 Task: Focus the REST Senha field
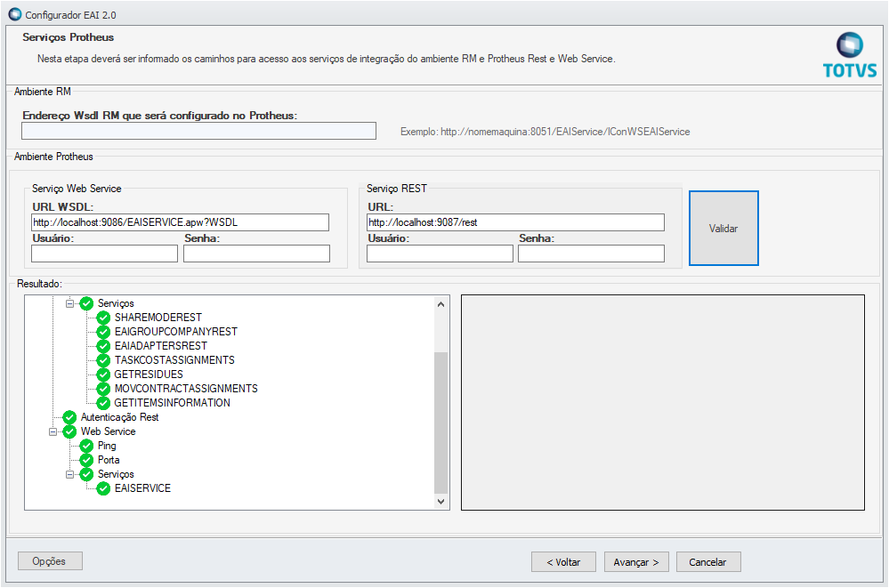pyautogui.click(x=591, y=254)
